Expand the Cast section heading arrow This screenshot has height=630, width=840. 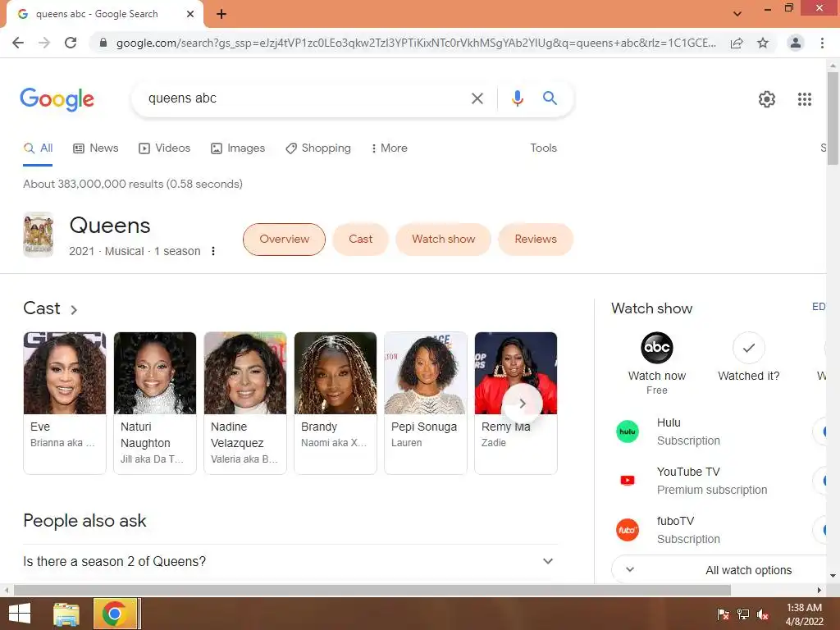click(x=74, y=309)
